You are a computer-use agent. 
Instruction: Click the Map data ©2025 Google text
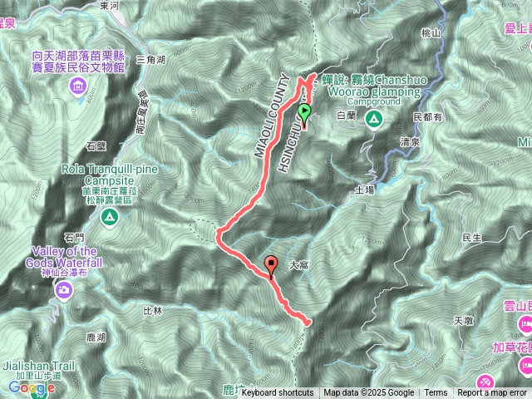pyautogui.click(x=368, y=393)
